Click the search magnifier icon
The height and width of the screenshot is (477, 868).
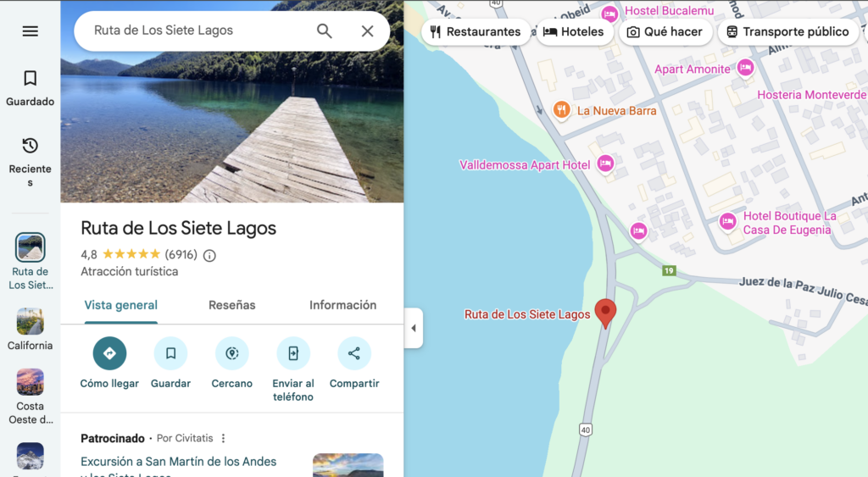point(325,31)
